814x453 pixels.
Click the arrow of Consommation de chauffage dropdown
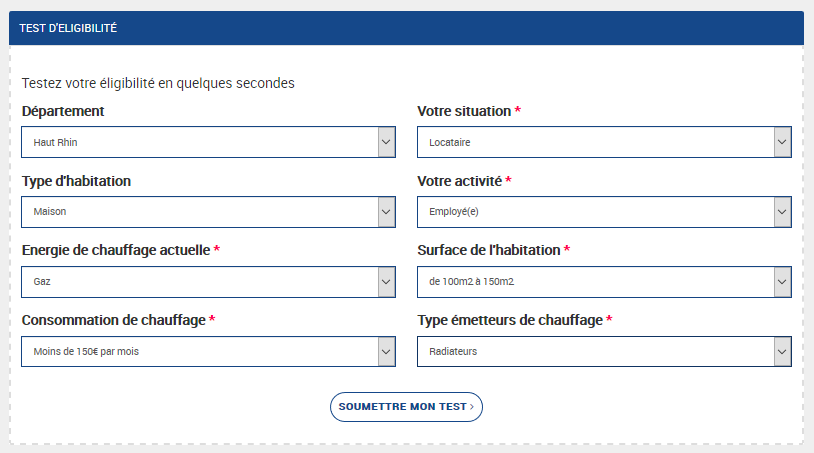[x=386, y=352]
